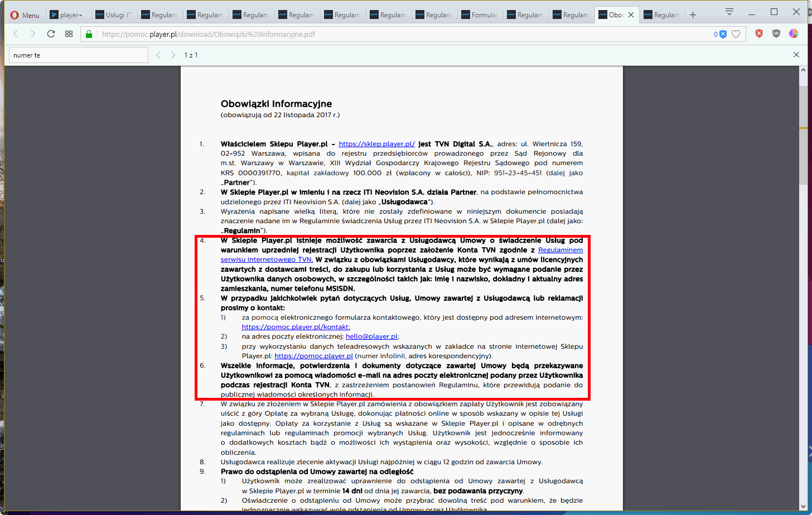
Task: Switch to the player+ tab
Action: (67, 15)
